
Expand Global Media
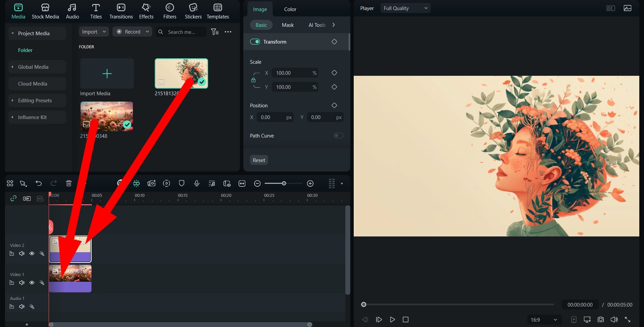tap(13, 67)
